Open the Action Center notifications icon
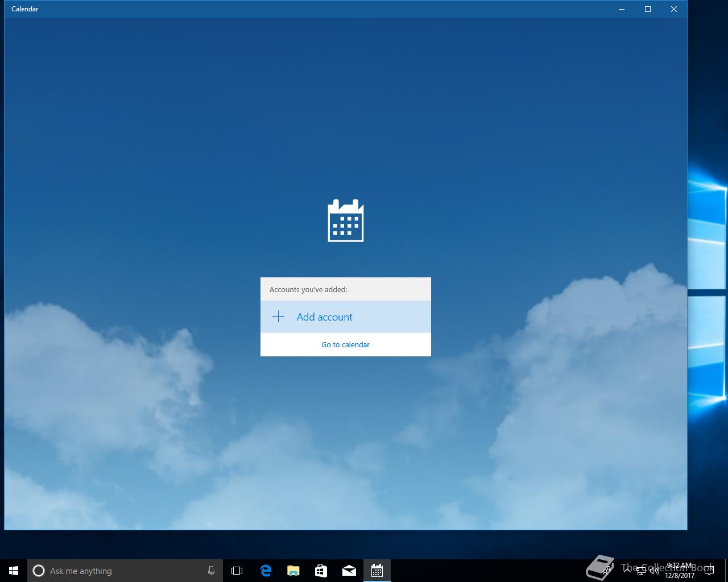This screenshot has width=728, height=582. pos(709,571)
